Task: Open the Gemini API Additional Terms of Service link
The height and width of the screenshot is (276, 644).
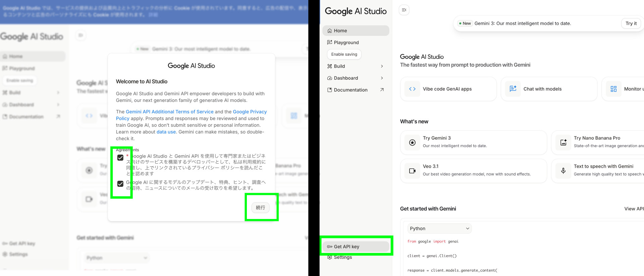Action: click(x=169, y=112)
